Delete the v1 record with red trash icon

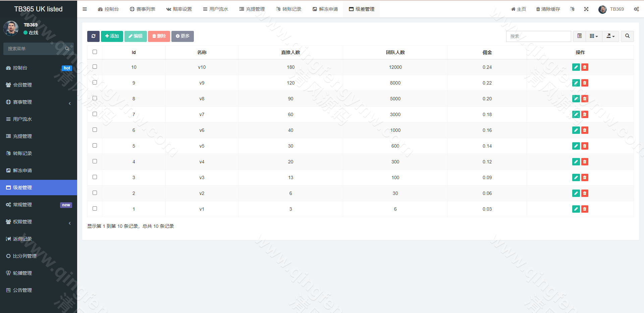point(585,209)
